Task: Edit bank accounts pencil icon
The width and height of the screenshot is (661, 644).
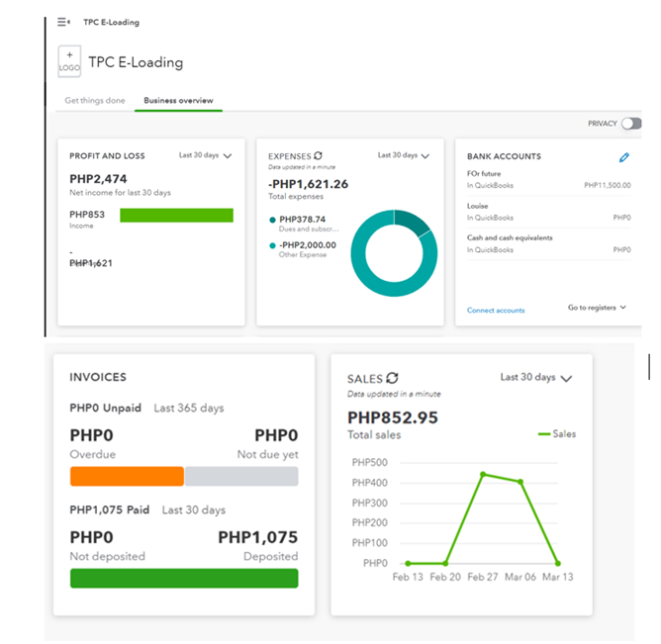Action: 624,157
